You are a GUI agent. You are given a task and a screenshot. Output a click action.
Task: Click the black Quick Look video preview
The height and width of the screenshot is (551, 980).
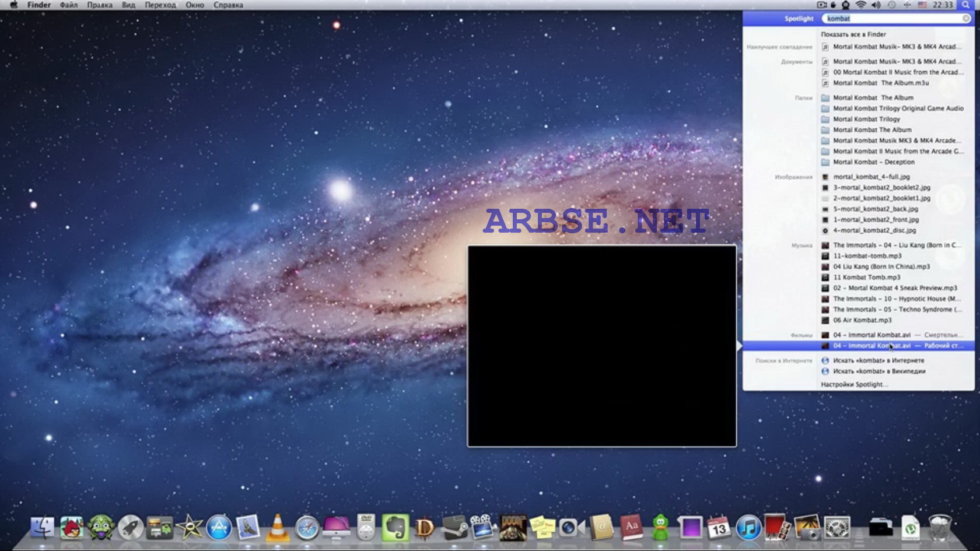coord(601,346)
